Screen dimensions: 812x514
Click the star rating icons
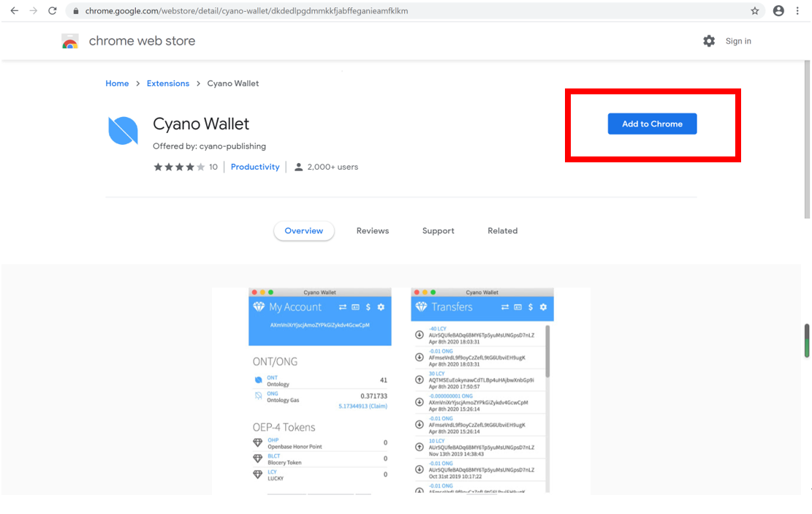179,167
